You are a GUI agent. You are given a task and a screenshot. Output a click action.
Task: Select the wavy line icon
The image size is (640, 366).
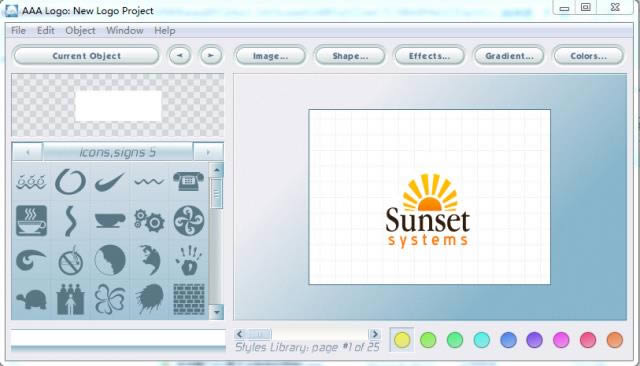149,182
